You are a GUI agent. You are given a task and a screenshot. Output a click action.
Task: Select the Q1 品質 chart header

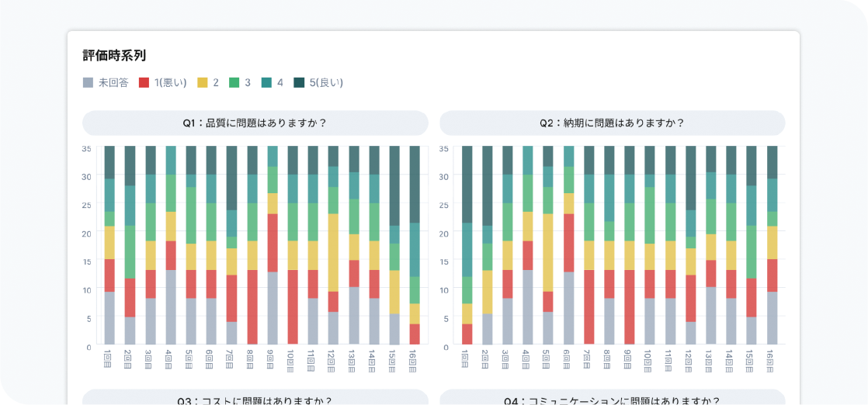click(255, 123)
